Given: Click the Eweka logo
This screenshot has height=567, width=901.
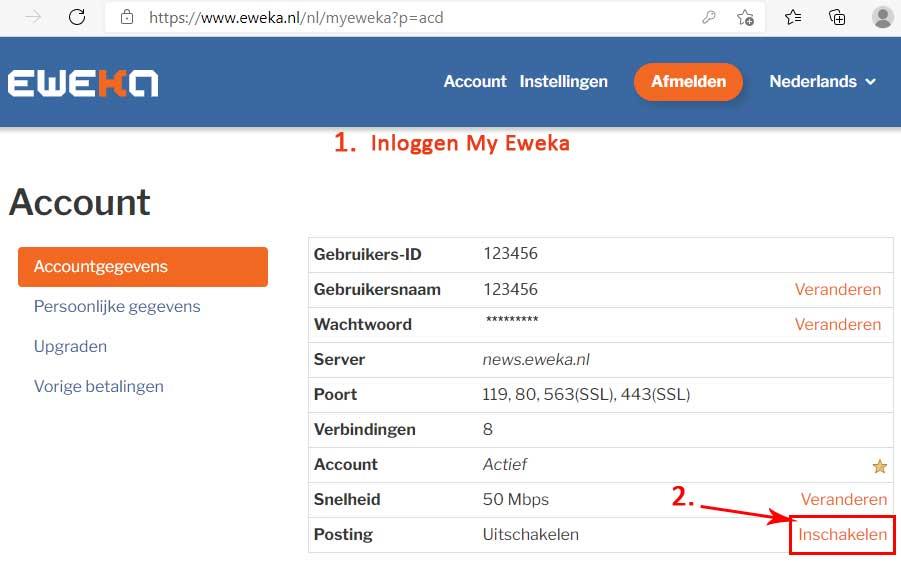Looking at the screenshot, I should (83, 83).
